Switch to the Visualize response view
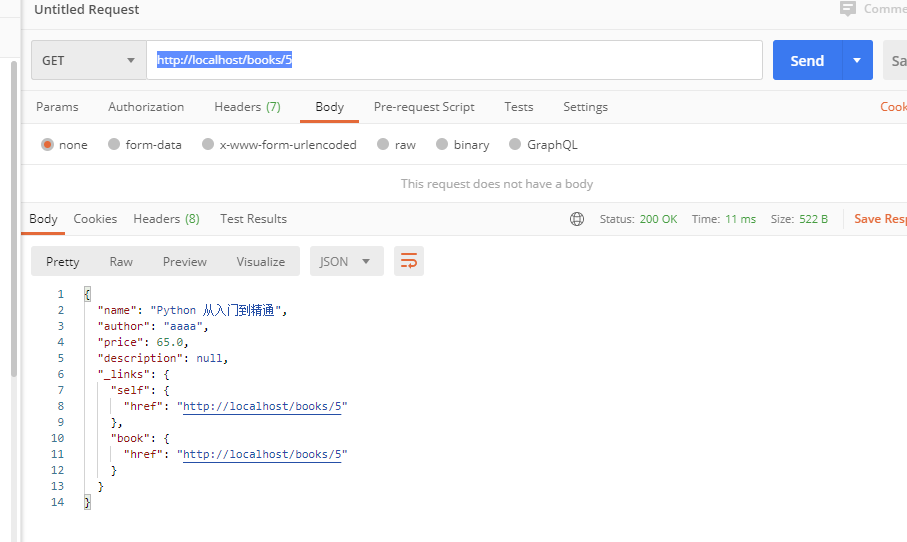 [261, 261]
